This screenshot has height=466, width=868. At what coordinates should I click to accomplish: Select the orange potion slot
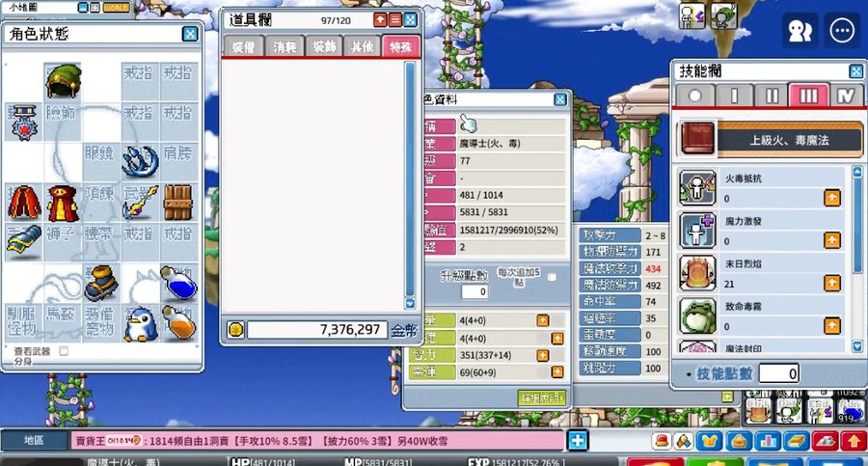coord(178,322)
